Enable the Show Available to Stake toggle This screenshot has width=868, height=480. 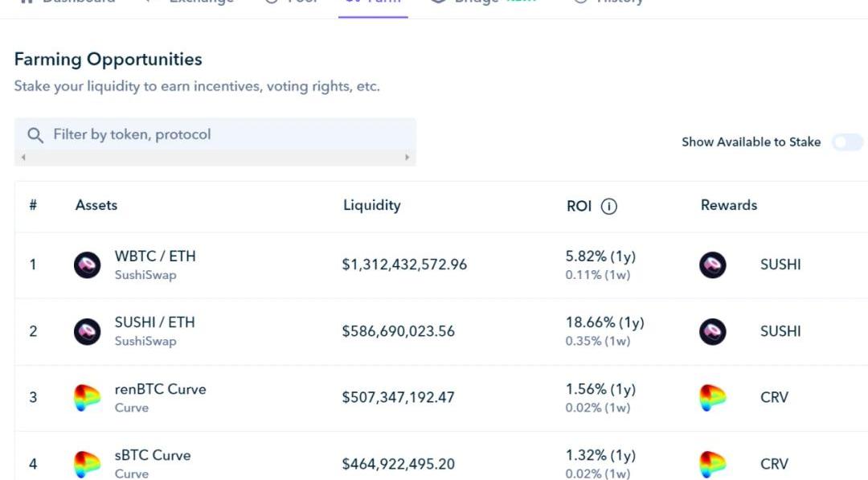point(847,142)
